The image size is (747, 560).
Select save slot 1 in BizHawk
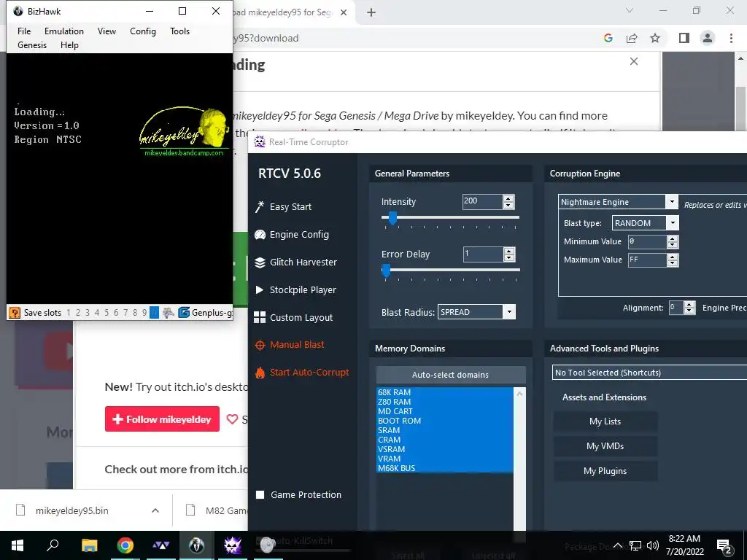(x=69, y=312)
